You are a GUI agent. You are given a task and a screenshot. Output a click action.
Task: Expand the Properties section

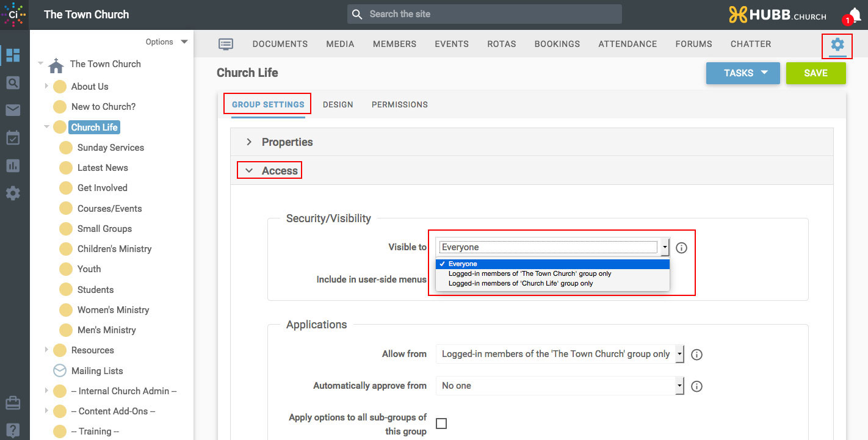287,142
